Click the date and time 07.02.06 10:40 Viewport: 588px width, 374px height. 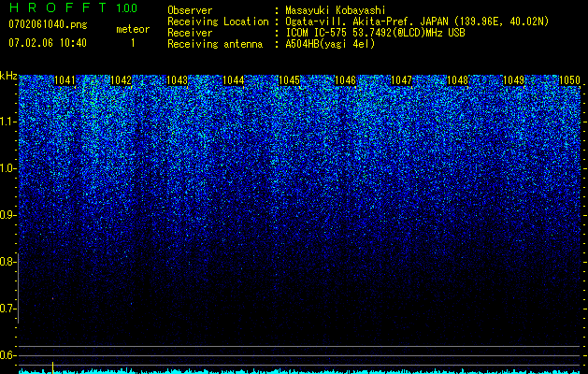point(48,43)
